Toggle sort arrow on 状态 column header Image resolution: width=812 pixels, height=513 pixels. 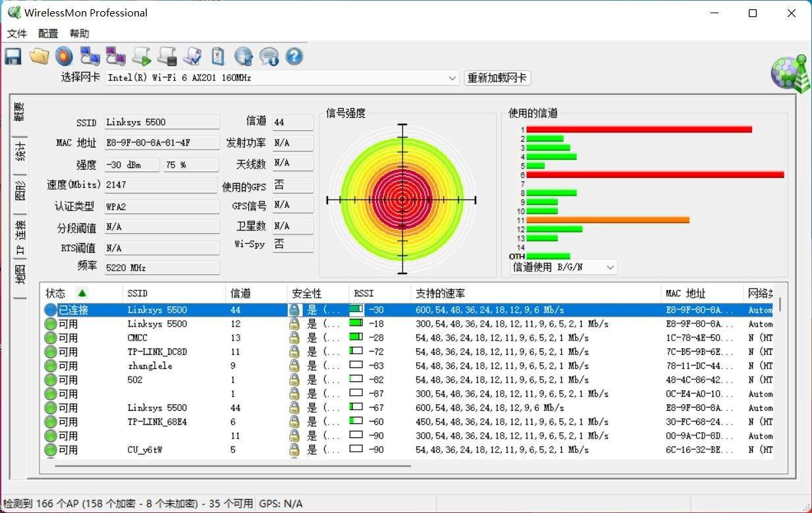[x=82, y=293]
